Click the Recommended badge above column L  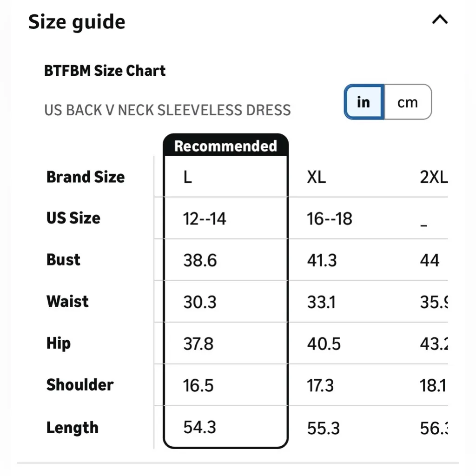(x=225, y=146)
